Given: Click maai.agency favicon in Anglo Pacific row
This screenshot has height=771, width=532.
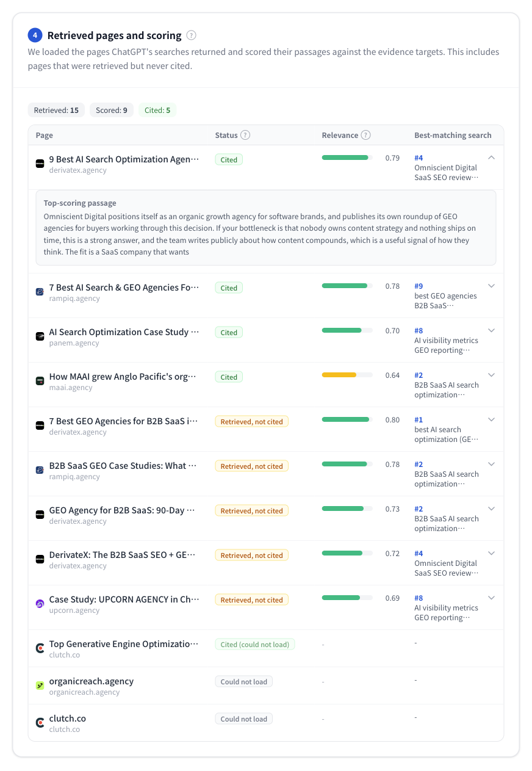Looking at the screenshot, I should click(x=40, y=381).
